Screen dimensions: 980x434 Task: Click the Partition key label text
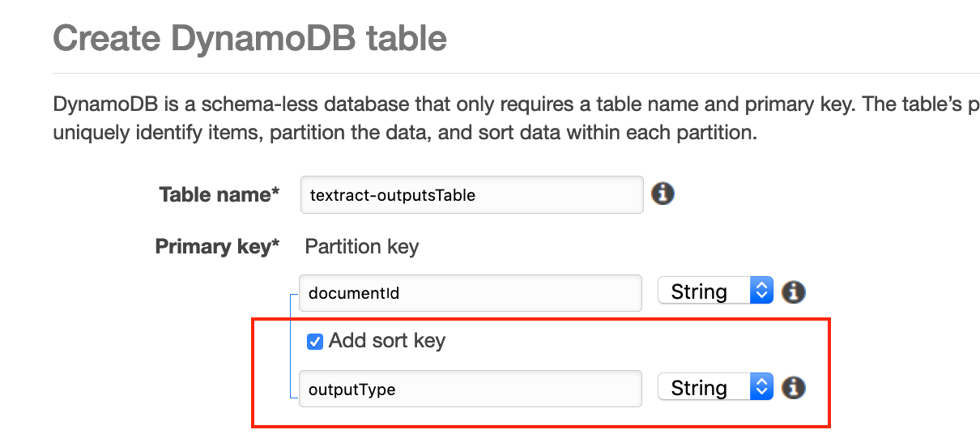click(x=361, y=247)
